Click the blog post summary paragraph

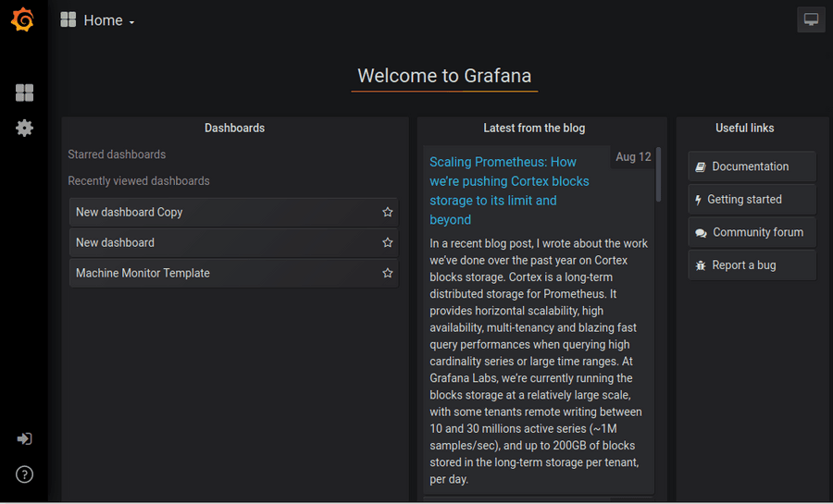pos(539,362)
